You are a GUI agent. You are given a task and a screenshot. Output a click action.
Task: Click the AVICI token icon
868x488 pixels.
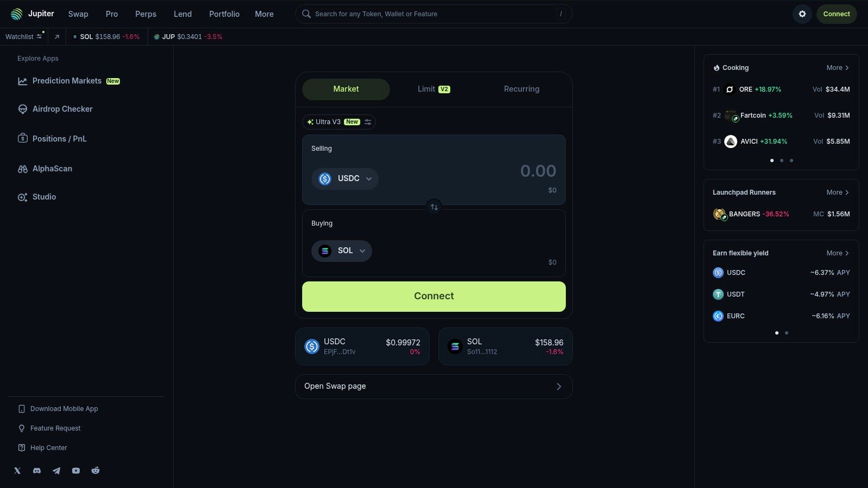click(x=731, y=142)
